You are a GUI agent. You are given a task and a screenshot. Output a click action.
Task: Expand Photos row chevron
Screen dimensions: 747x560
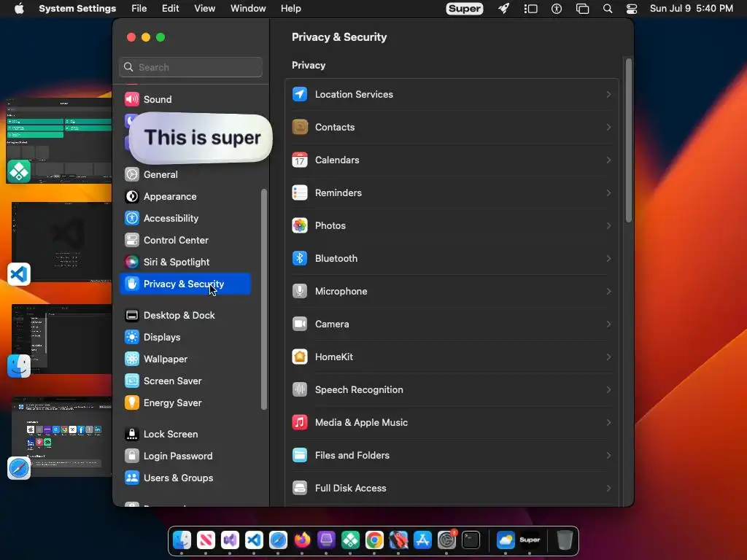point(608,226)
